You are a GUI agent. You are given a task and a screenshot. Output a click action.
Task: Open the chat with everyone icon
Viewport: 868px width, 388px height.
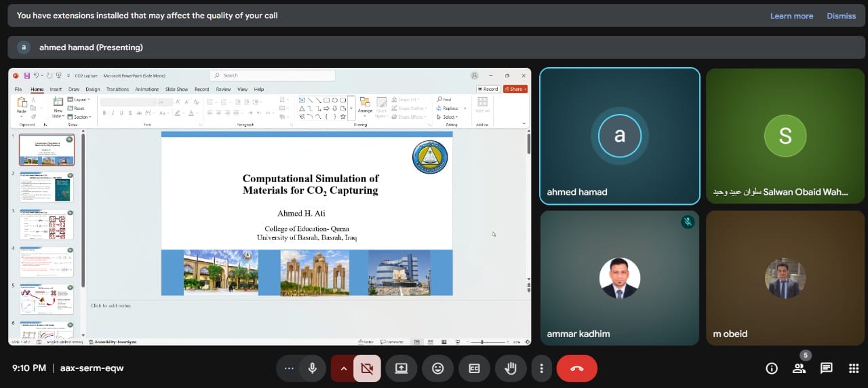coord(826,368)
